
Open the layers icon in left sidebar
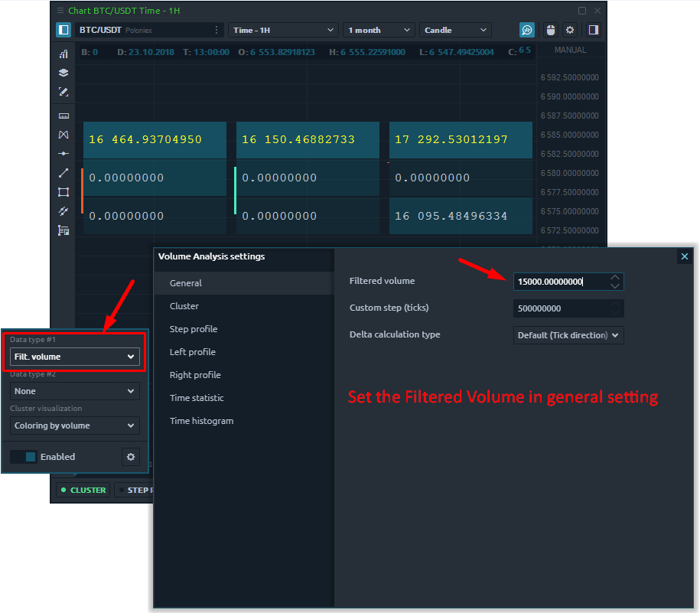coord(63,73)
